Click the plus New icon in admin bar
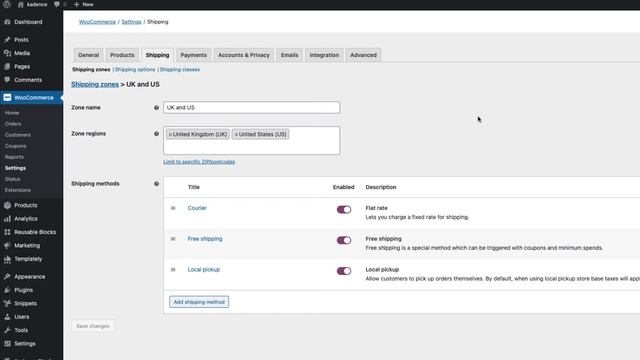This screenshot has width=640, height=360. point(76,4)
